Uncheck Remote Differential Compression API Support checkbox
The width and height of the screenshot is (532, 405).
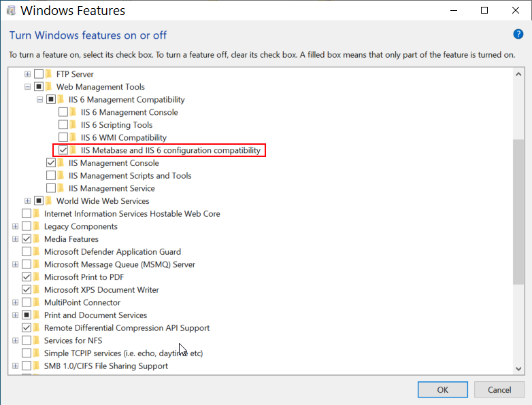point(27,328)
